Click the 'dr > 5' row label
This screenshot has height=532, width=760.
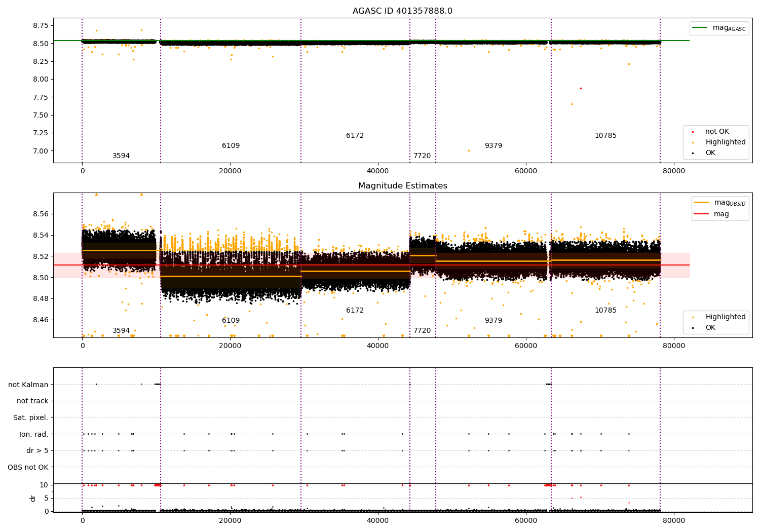[37, 450]
